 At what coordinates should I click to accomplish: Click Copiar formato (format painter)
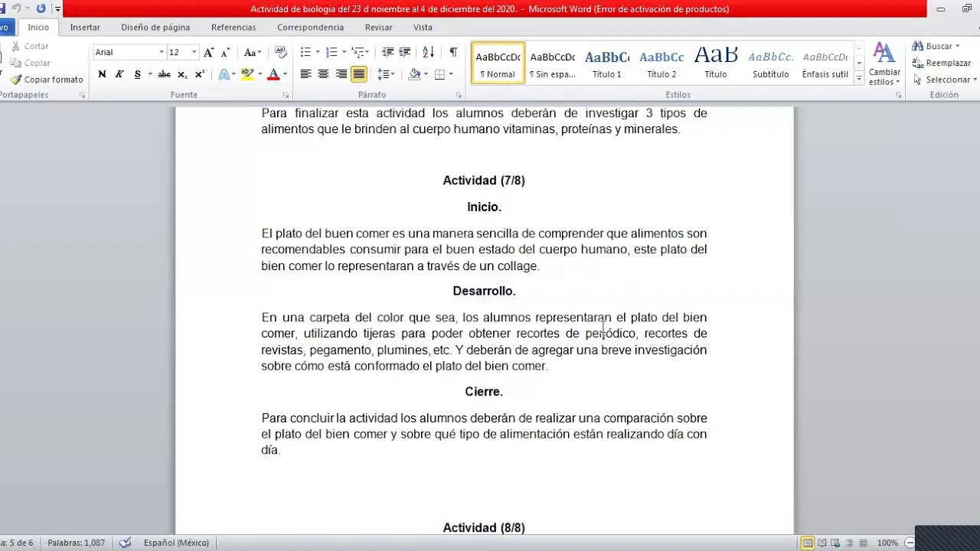coord(47,80)
